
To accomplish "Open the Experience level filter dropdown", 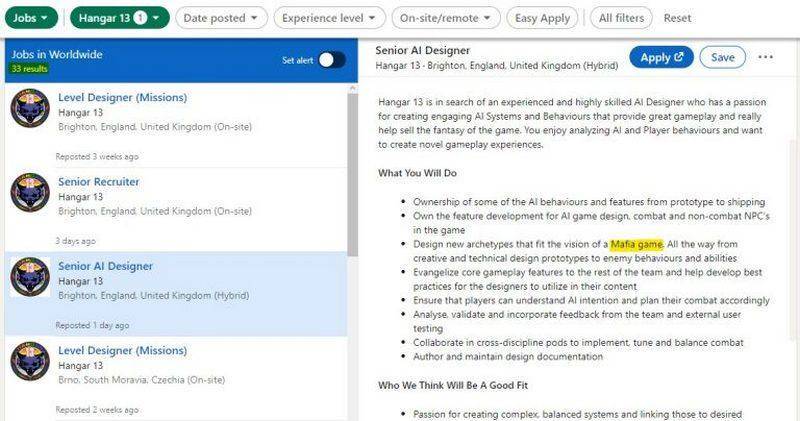I will (329, 18).
